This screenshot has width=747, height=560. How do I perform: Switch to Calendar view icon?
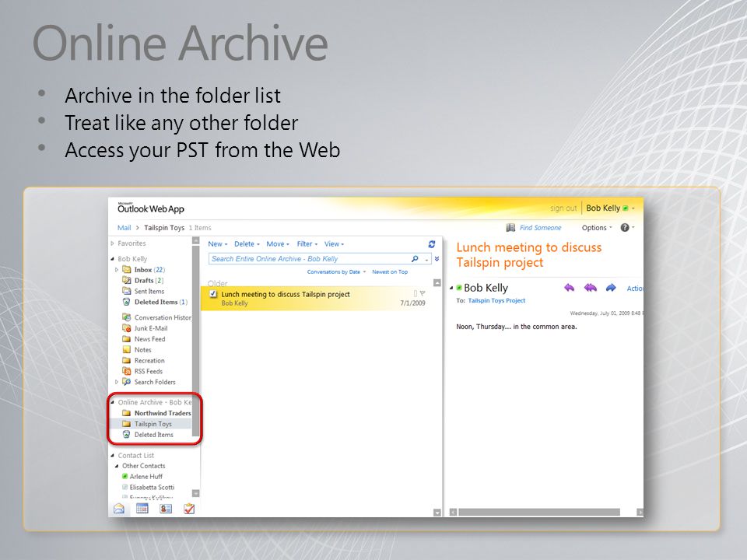[x=142, y=509]
